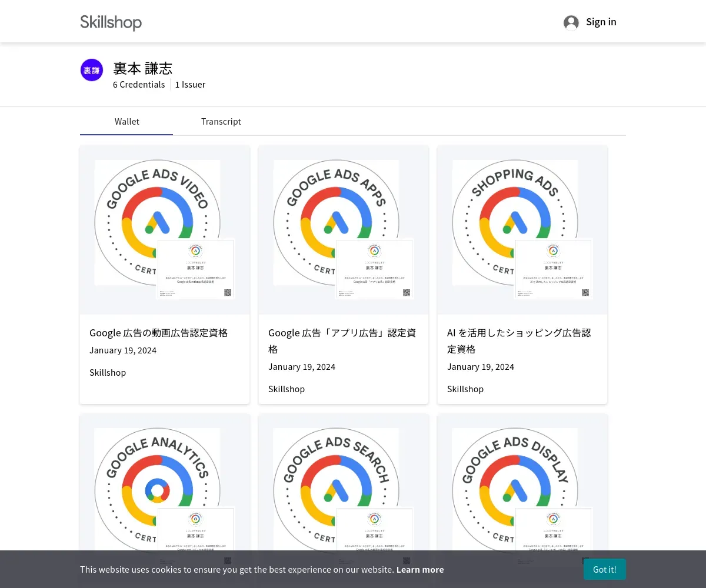
Task: Click Skillshop issuer on the video ads card
Action: pyautogui.click(x=108, y=373)
